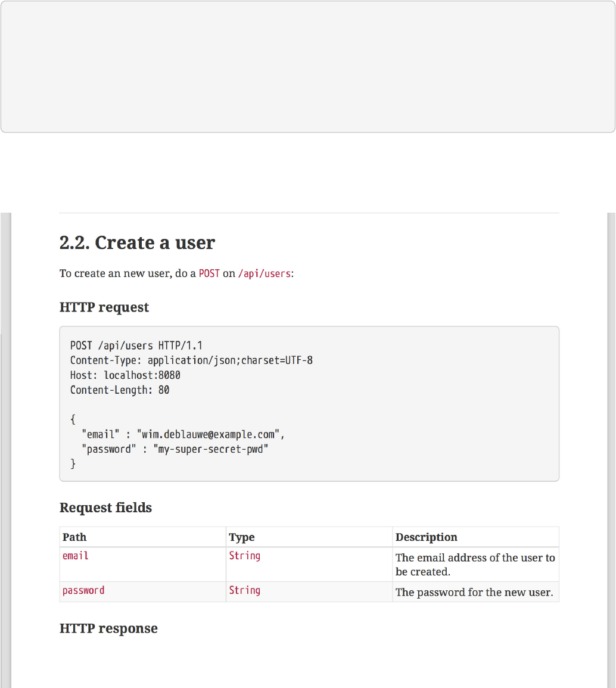
Task: Click the red POST code in the intro sentence
Action: click(x=209, y=273)
